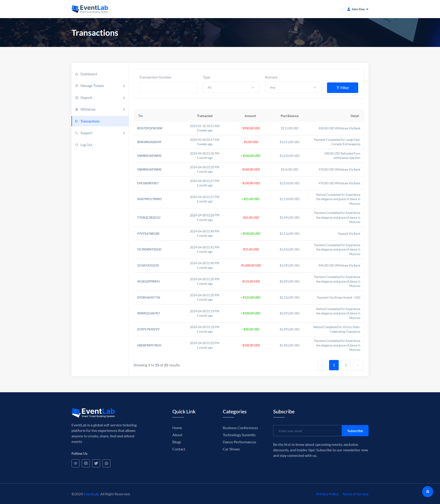Click the EventLab logo in the header

[x=89, y=9]
